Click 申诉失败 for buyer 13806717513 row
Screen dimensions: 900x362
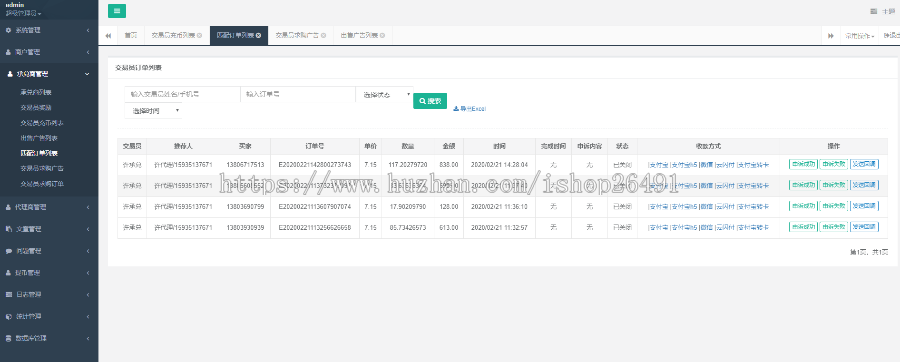click(x=833, y=164)
